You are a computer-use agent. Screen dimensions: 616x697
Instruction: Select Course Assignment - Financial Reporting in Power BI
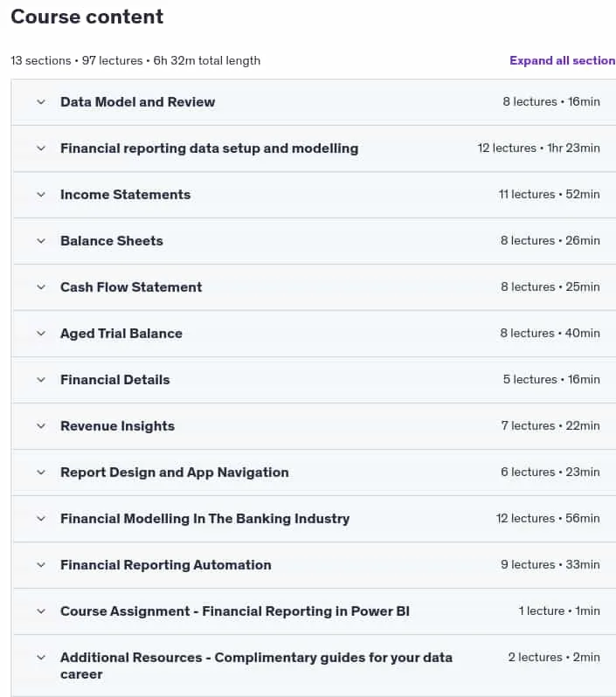235,611
